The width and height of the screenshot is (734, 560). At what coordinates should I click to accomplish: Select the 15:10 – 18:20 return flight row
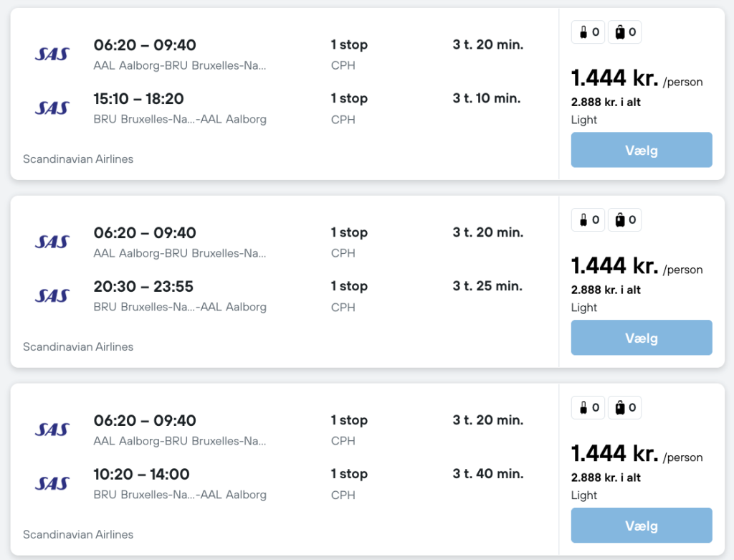[140, 99]
